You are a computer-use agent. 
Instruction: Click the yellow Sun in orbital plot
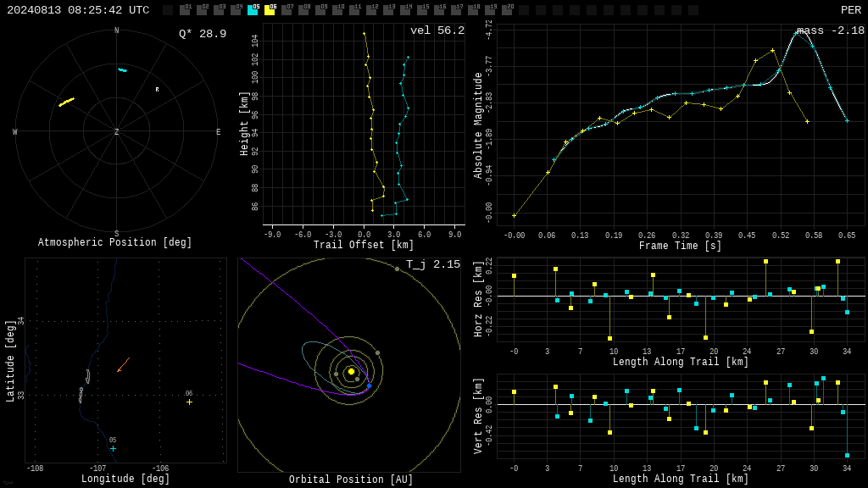pos(351,371)
